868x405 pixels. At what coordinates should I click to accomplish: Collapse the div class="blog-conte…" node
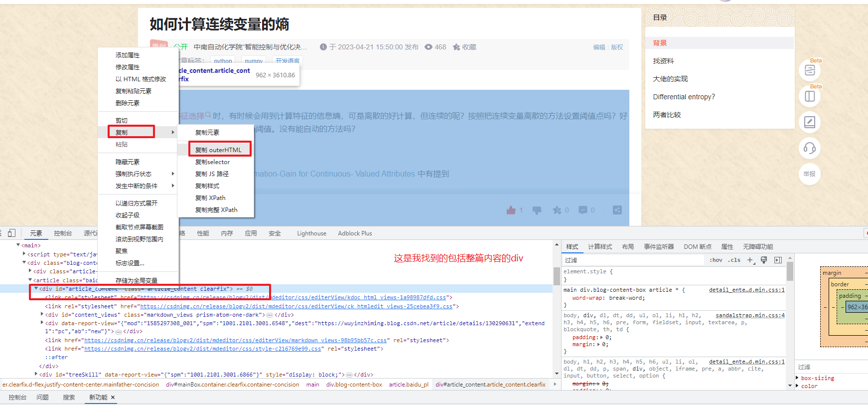point(24,262)
